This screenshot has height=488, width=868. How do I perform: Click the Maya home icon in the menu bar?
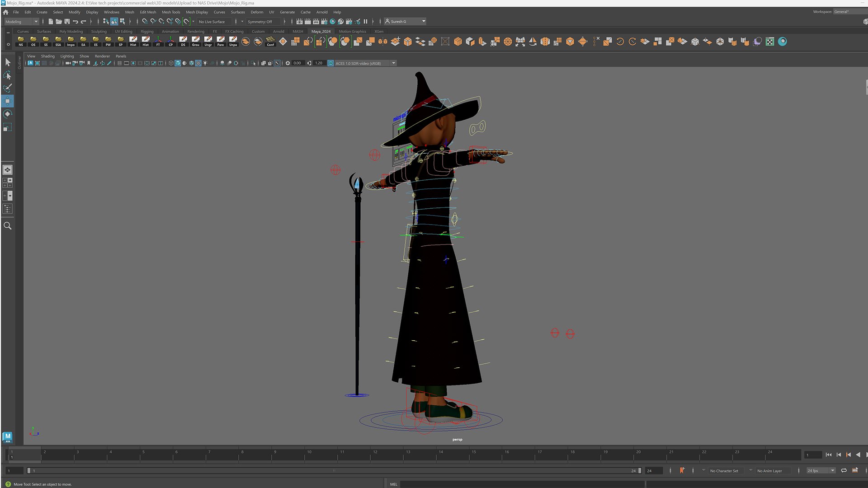(6, 12)
